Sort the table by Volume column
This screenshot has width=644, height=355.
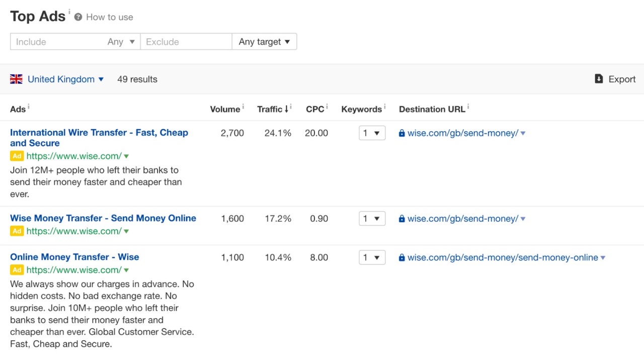[224, 109]
